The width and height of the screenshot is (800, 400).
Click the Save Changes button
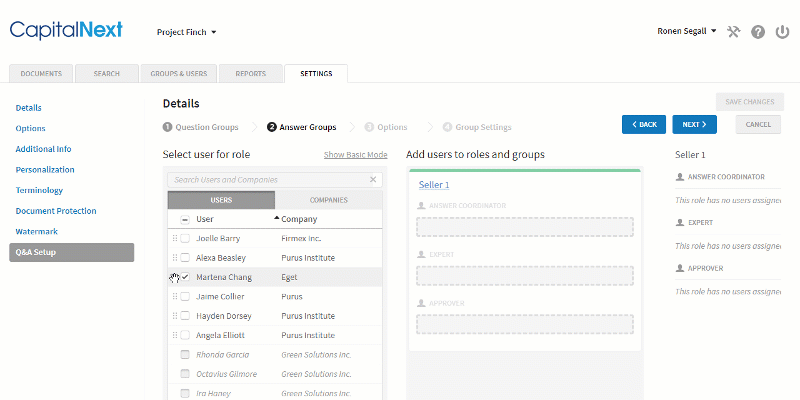749,102
